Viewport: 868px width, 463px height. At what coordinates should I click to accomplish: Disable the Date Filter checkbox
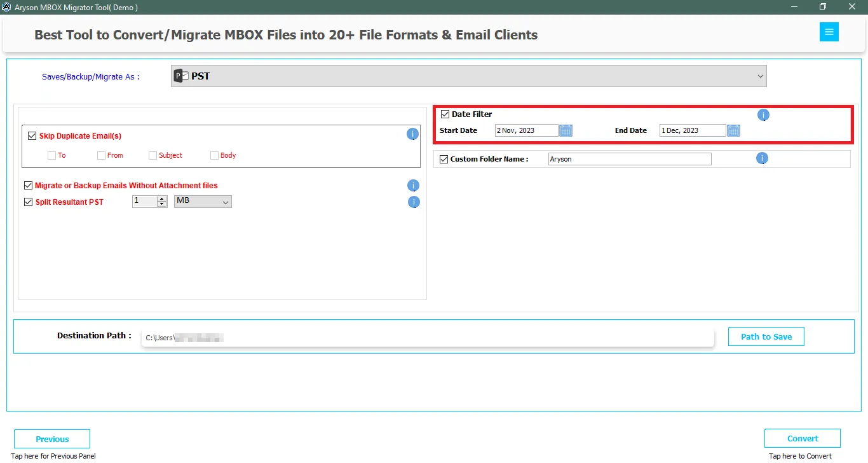[445, 114]
